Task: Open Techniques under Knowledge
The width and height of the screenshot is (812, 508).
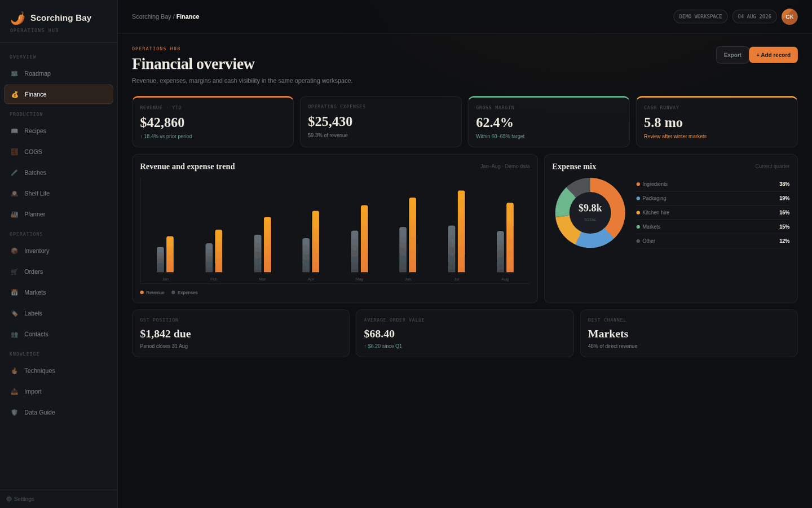Action: (59, 371)
